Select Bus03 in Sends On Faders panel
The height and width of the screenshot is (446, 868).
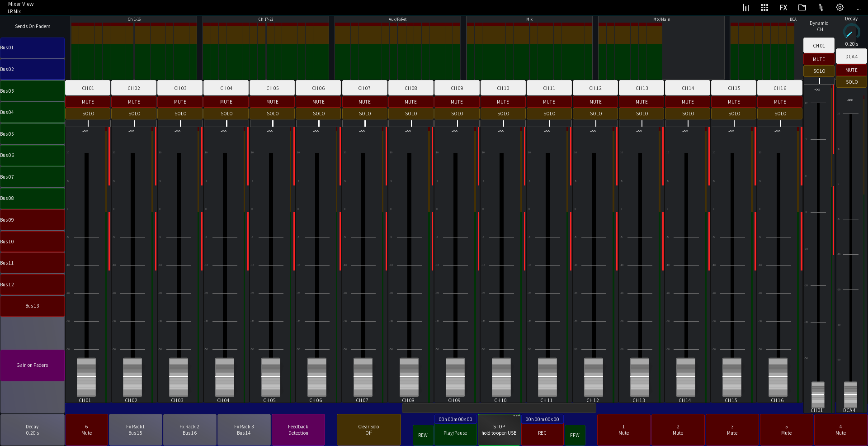(x=32, y=90)
